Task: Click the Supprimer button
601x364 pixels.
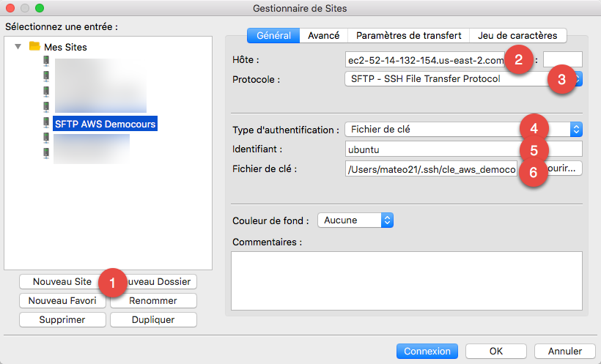Action: tap(62, 319)
